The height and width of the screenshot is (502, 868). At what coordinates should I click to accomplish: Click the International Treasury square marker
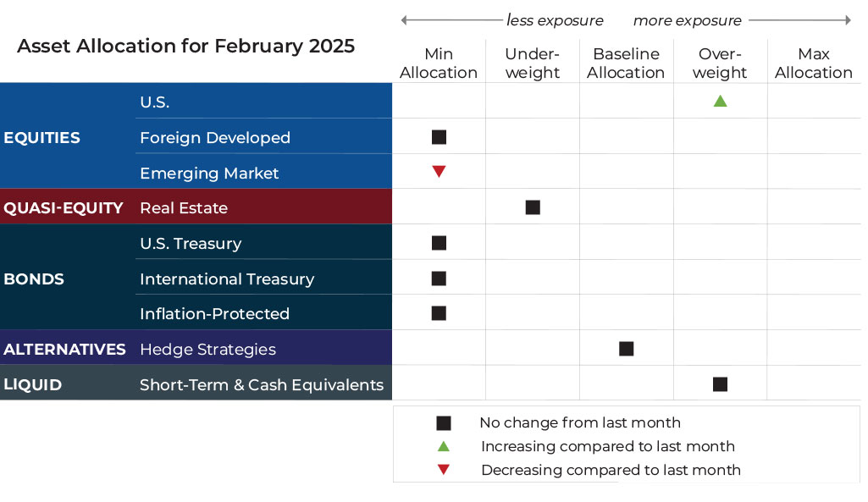(x=439, y=279)
